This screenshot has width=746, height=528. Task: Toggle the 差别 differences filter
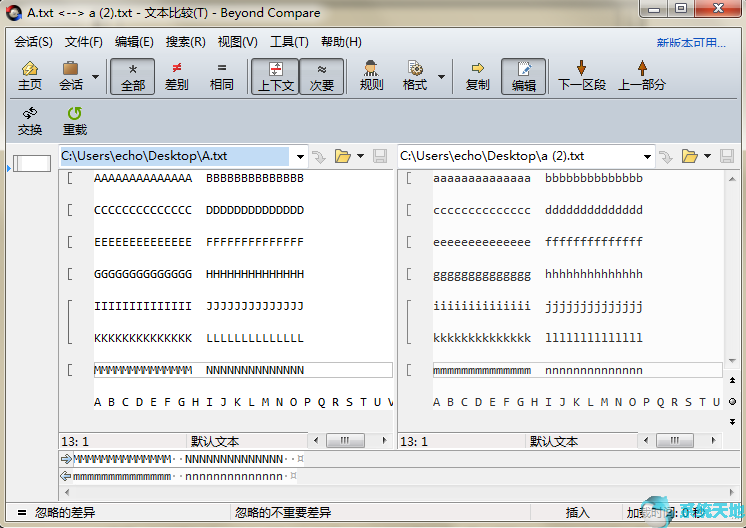(x=177, y=77)
